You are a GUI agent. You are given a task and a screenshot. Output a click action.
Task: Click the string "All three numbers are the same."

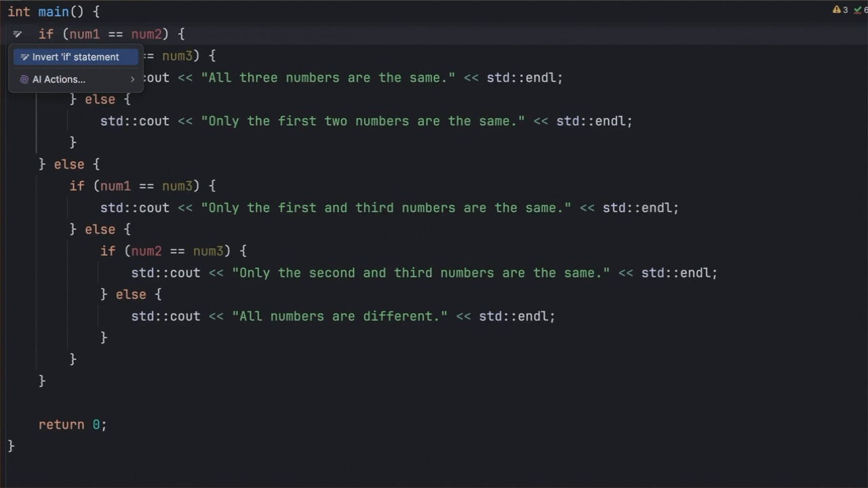click(328, 77)
